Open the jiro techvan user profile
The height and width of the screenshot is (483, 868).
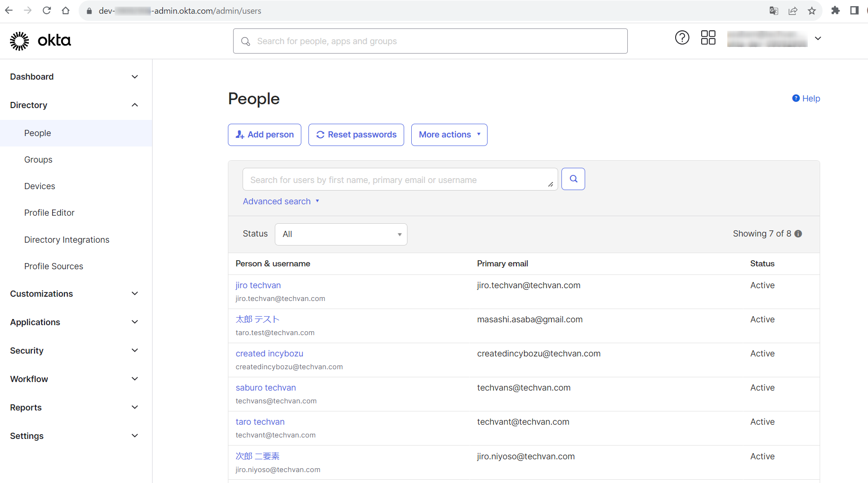click(x=258, y=285)
